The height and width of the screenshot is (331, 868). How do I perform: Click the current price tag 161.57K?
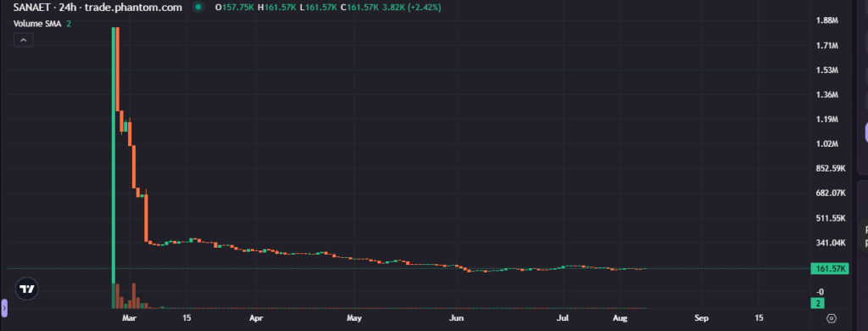[829, 269]
